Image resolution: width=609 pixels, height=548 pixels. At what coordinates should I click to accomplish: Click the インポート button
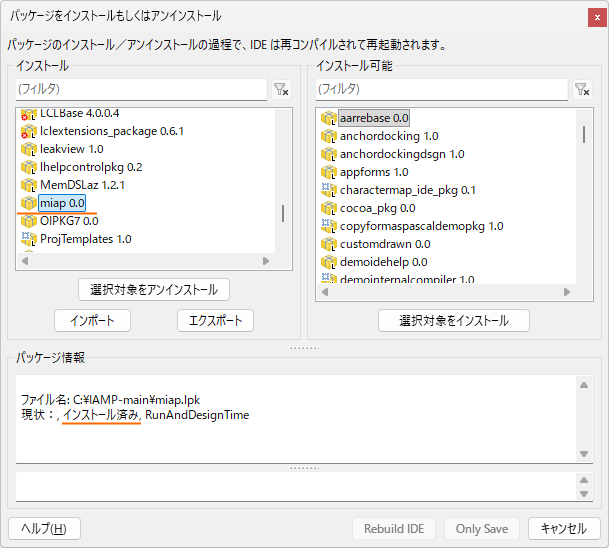pos(92,320)
